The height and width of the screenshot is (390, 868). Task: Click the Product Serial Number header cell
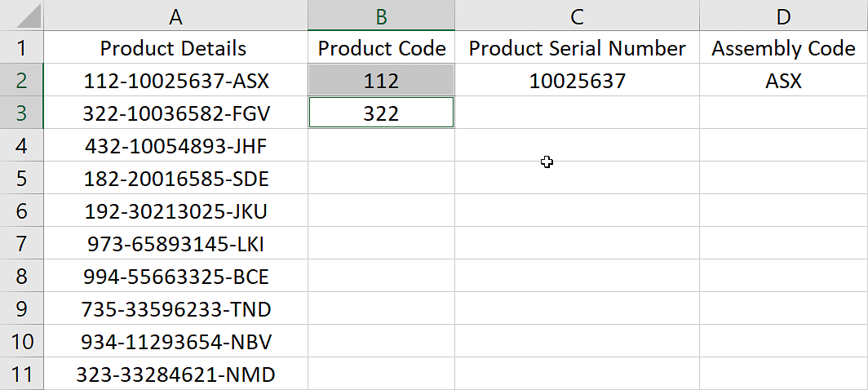pos(577,47)
